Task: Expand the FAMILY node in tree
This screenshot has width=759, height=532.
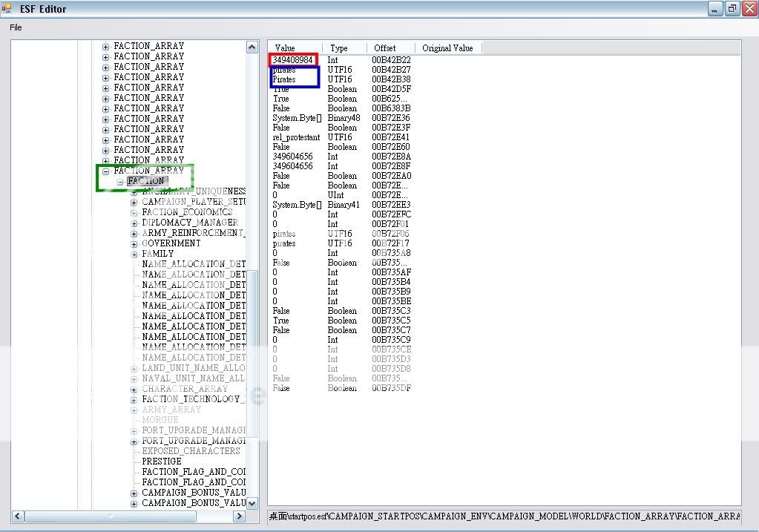Action: click(x=134, y=254)
